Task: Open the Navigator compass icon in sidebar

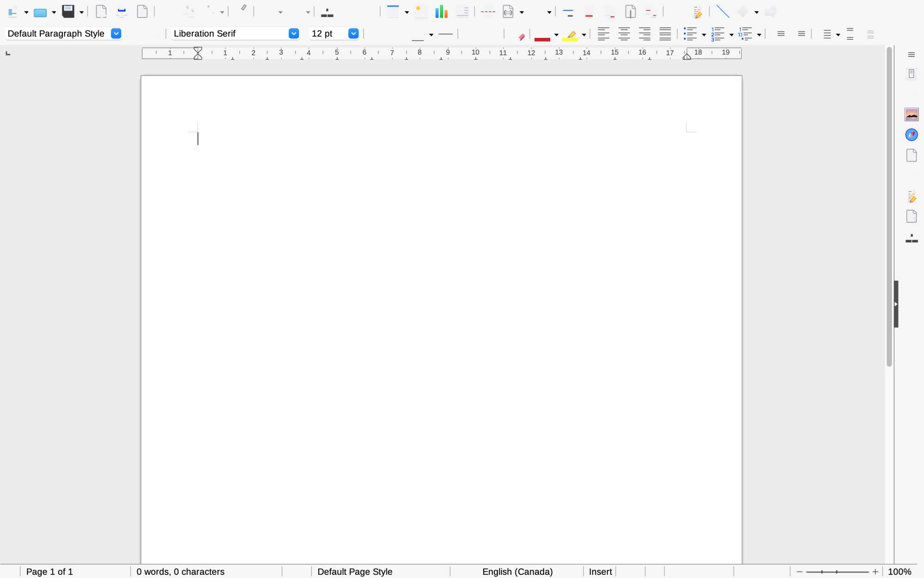Action: coord(911,135)
